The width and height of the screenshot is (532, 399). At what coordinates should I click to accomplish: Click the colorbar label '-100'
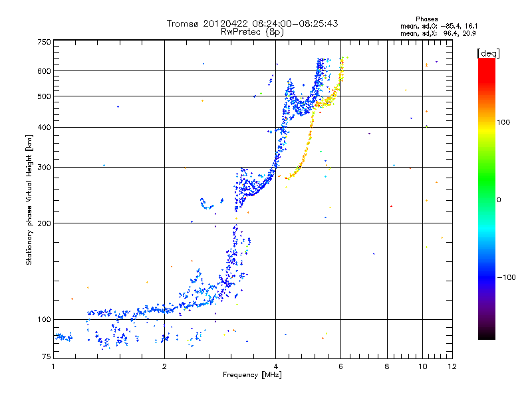[x=506, y=277]
